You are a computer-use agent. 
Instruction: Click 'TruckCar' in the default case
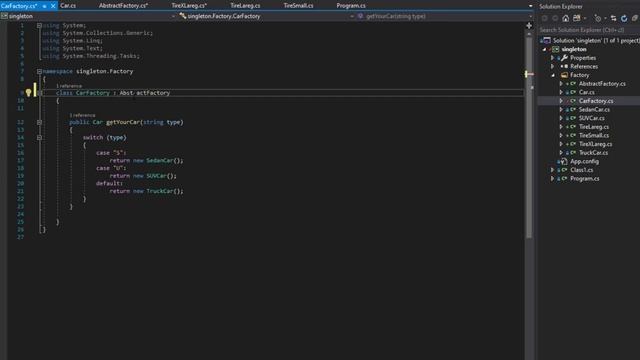click(160, 191)
